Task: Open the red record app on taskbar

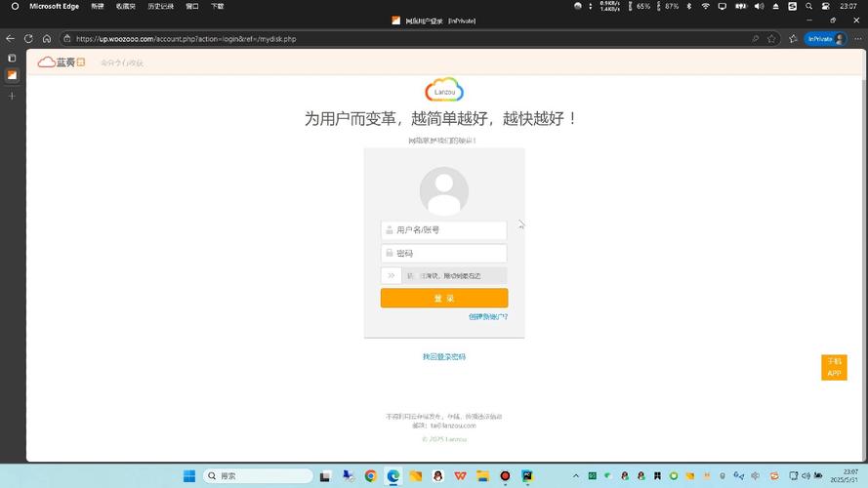Action: [x=505, y=476]
